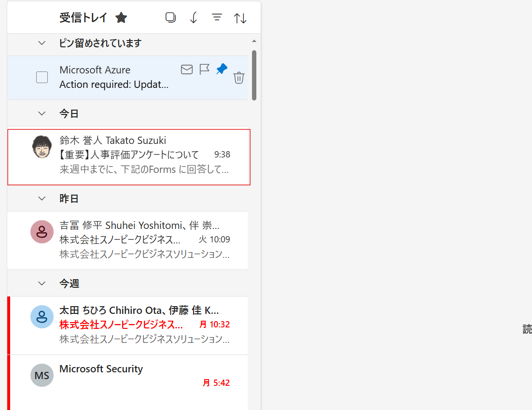The image size is (532, 410).
Task: Click the message list vertical scrollbar
Action: click(x=254, y=75)
